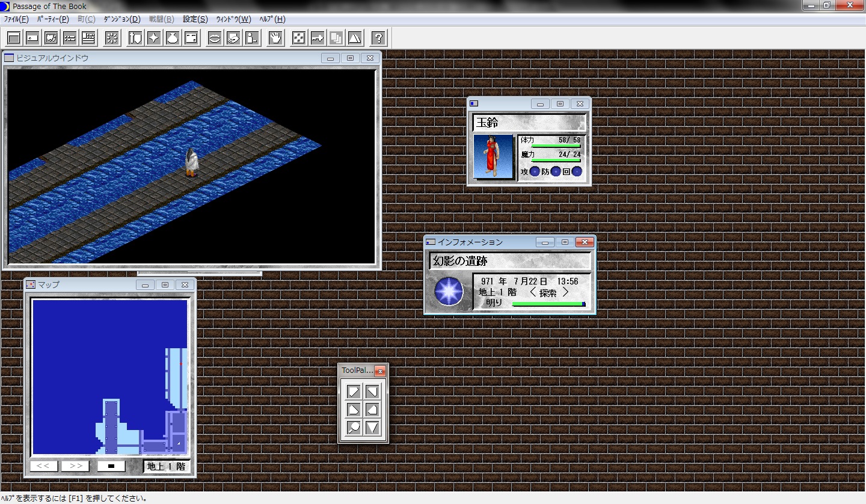Click the hand grab icon on the toolbar
This screenshot has width=866, height=504.
click(x=274, y=37)
